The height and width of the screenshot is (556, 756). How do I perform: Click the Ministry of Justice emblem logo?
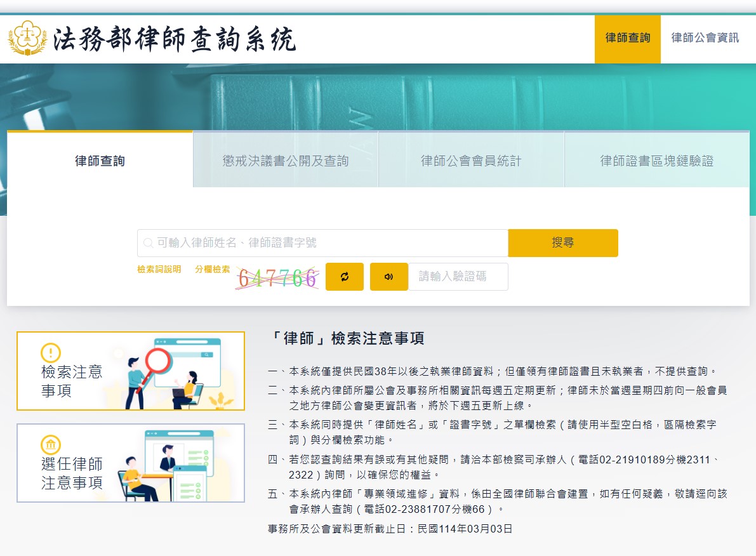(x=27, y=38)
